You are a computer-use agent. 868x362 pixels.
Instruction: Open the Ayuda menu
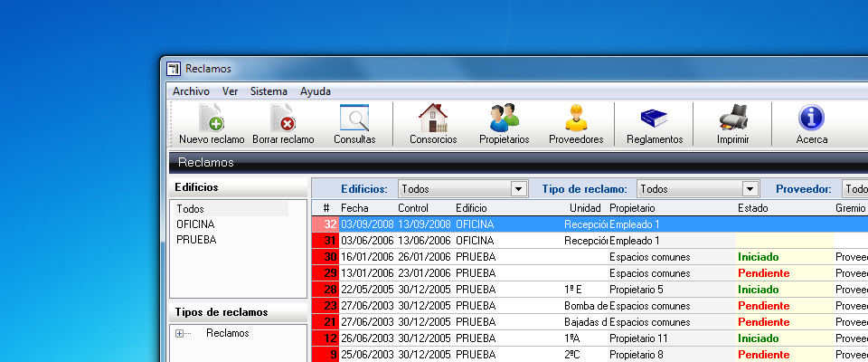point(316,91)
